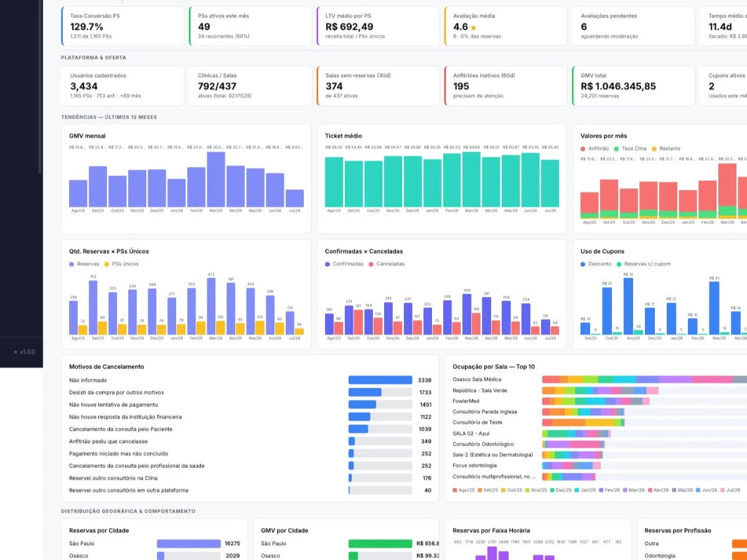The height and width of the screenshot is (560, 747).
Task: Click the star icon beside the 4.6 rating
Action: pos(474,27)
